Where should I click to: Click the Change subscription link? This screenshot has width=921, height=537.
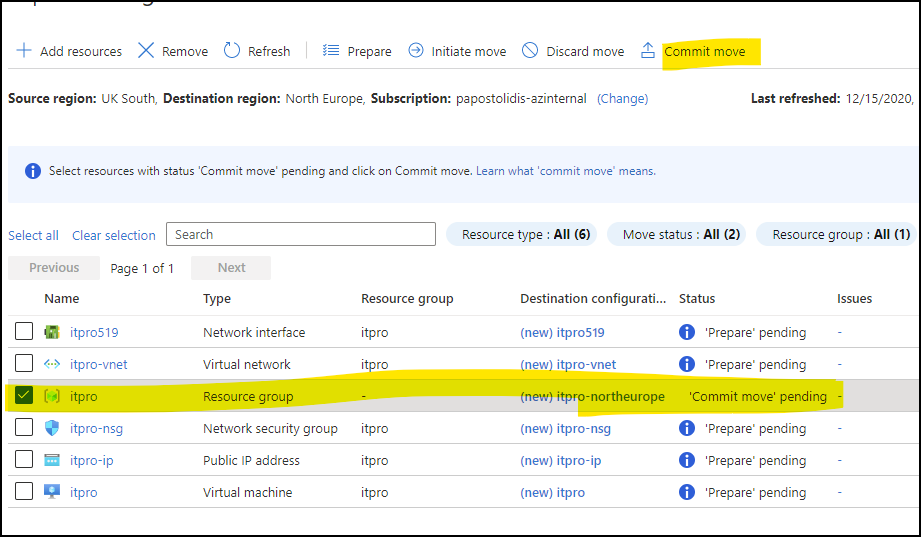pos(622,99)
